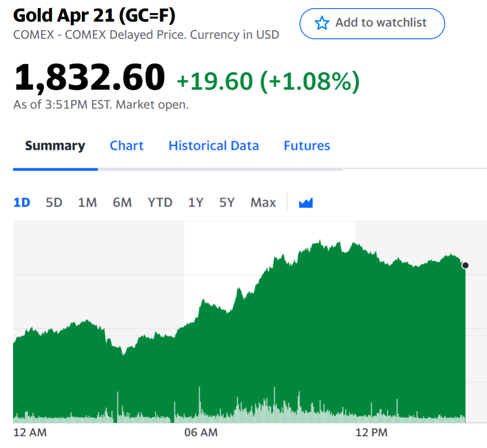487x448 pixels.
Task: Click the 12 PM time axis label
Action: coord(372,433)
